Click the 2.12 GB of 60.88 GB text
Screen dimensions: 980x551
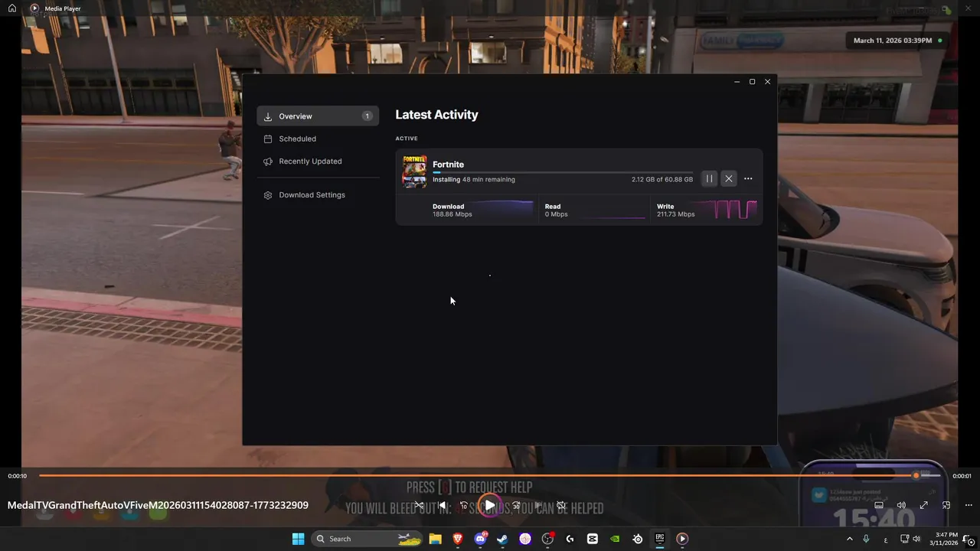[x=662, y=179]
